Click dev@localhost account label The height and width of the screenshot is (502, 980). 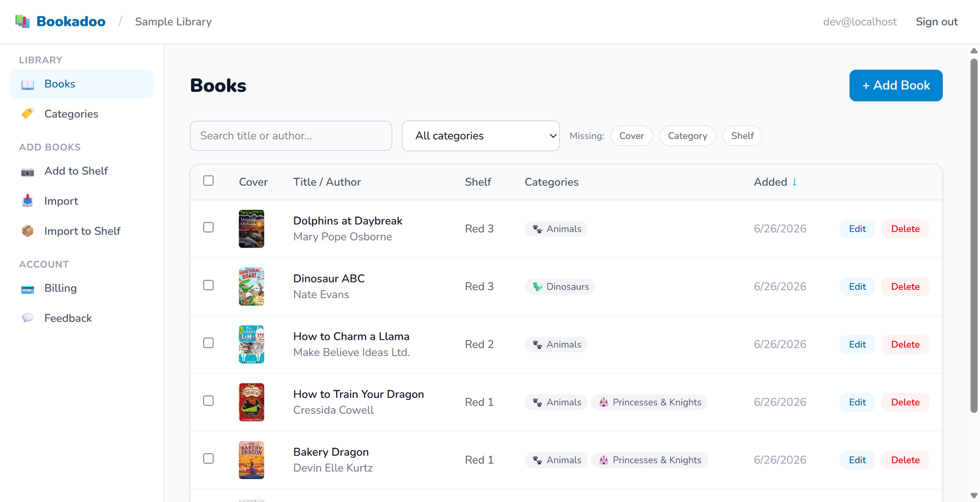tap(860, 22)
